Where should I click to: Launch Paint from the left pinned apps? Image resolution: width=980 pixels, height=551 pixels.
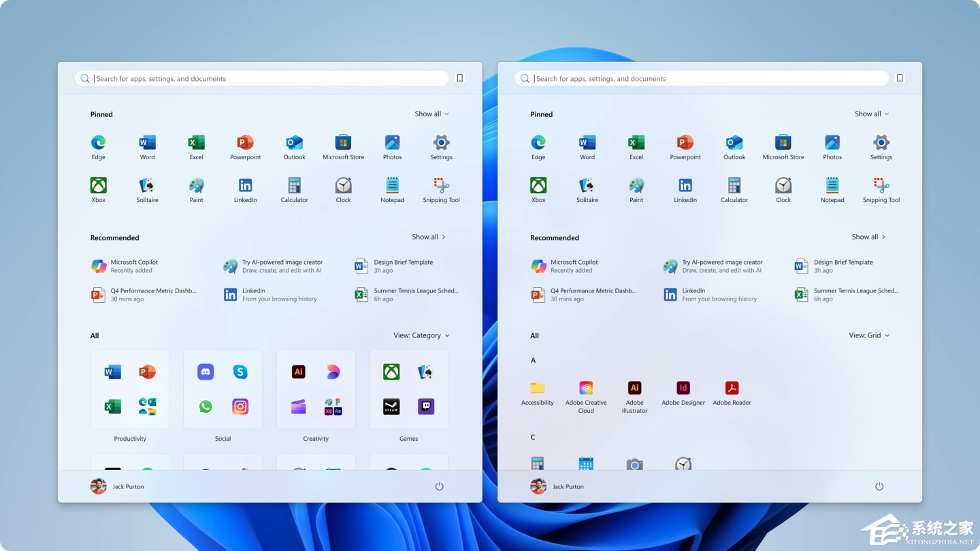(196, 185)
